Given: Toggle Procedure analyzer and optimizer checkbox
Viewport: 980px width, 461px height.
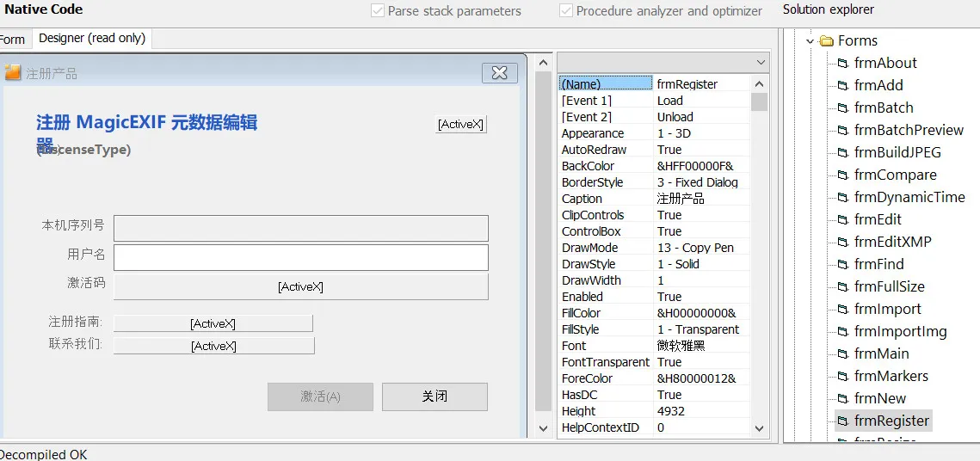Looking at the screenshot, I should click(x=566, y=10).
